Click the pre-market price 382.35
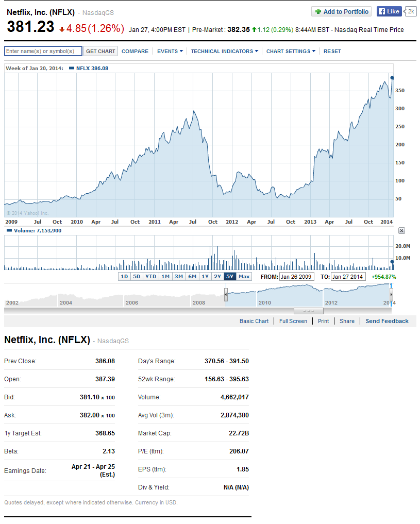Image resolution: width=420 pixels, height=524 pixels. (x=239, y=30)
